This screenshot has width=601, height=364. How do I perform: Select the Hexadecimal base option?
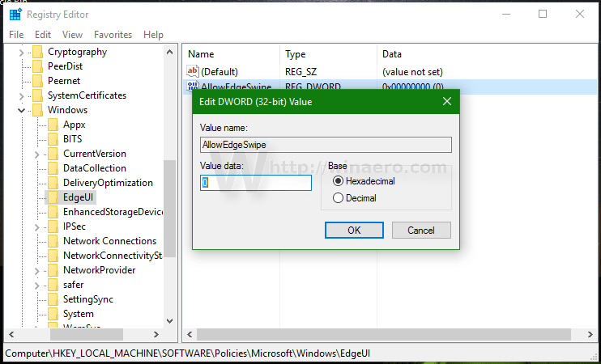338,181
